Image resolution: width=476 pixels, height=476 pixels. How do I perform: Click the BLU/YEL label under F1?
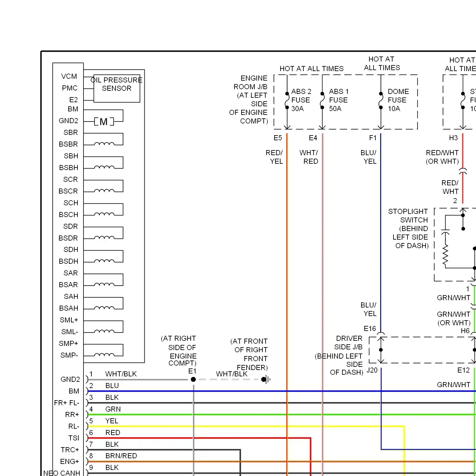pyautogui.click(x=368, y=157)
